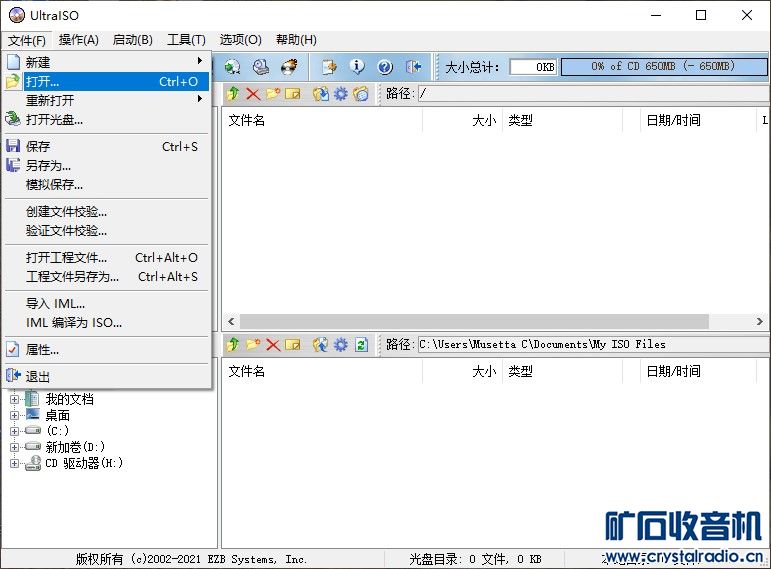Click the horizontal scrollbar thumb in image pane

pos(474,322)
